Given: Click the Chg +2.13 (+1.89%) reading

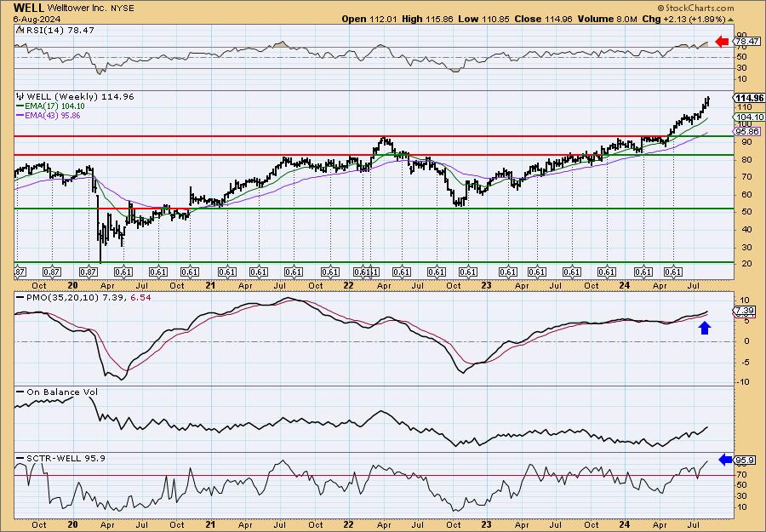Looking at the screenshot, I should coord(683,19).
